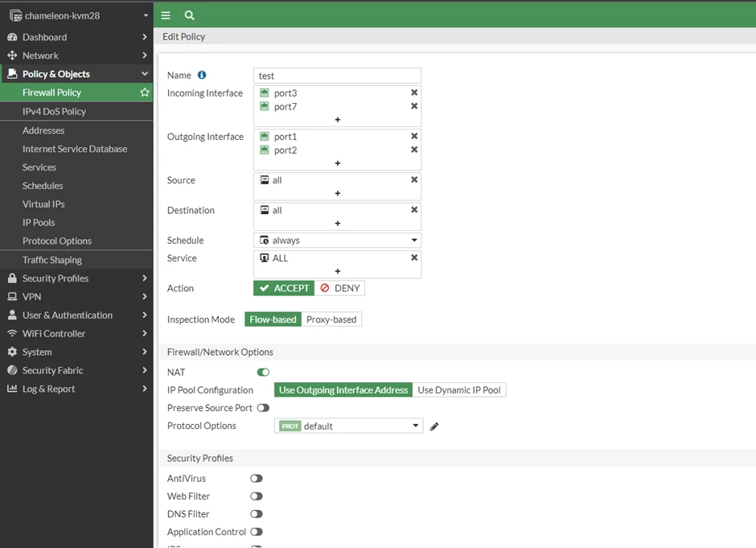This screenshot has height=548, width=756.
Task: Open IPv4 DoS Policy menu item
Action: click(76, 111)
